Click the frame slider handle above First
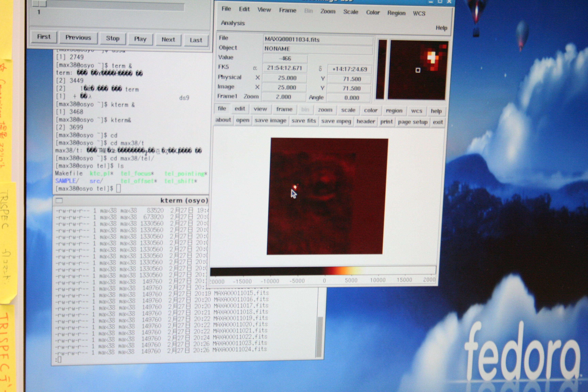The image size is (588, 392). [x=39, y=3]
